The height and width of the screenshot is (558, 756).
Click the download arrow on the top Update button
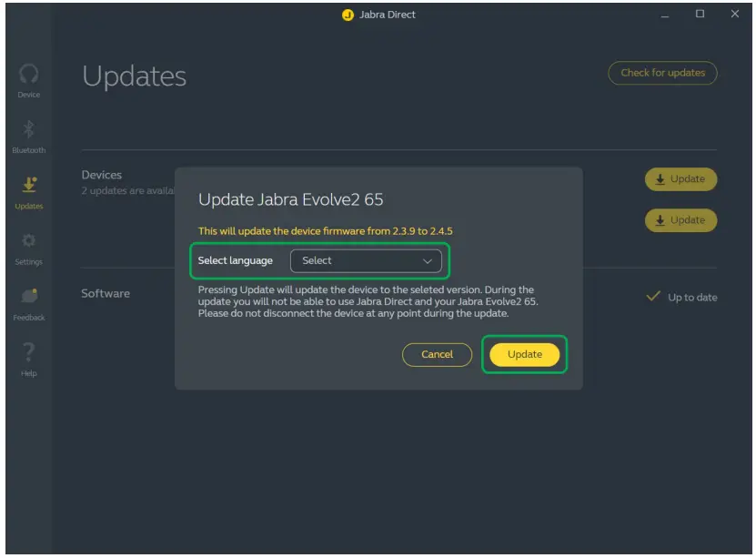coord(661,179)
